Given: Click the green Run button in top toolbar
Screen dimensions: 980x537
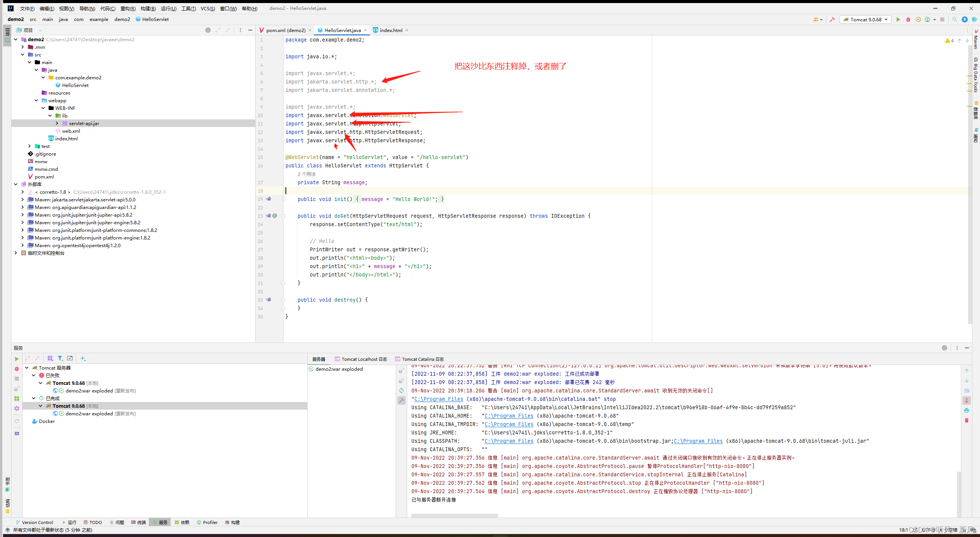Looking at the screenshot, I should 898,19.
